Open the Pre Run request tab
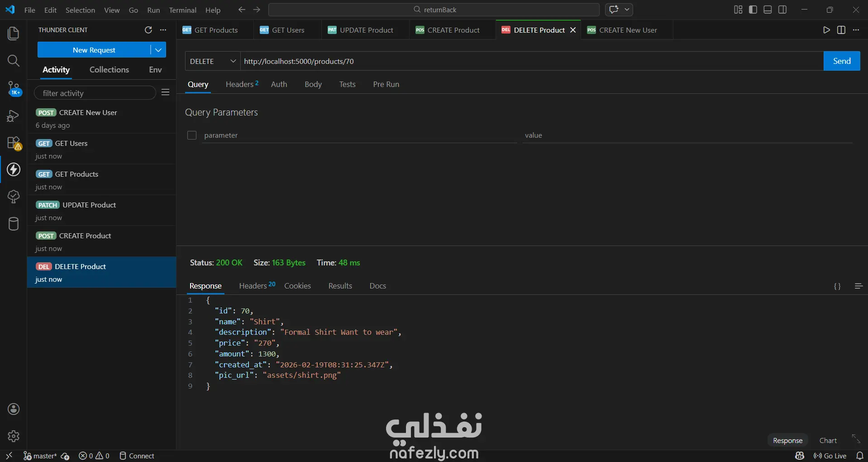 tap(386, 84)
